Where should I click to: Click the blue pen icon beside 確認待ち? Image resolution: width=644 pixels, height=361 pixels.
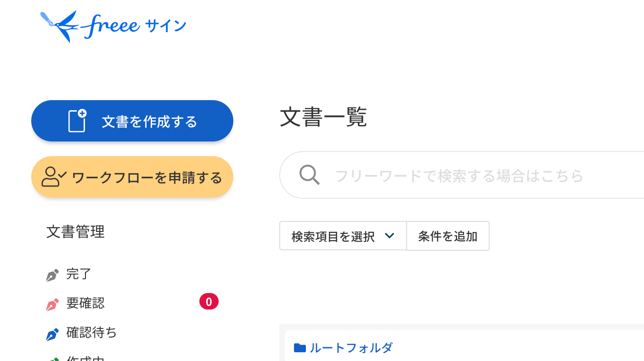click(52, 334)
